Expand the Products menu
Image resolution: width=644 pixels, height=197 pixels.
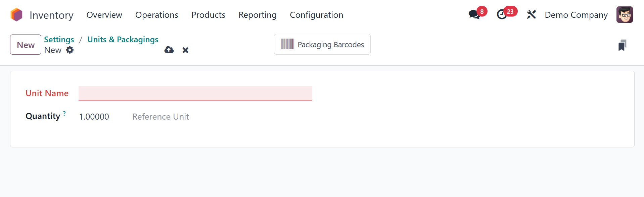pyautogui.click(x=208, y=15)
